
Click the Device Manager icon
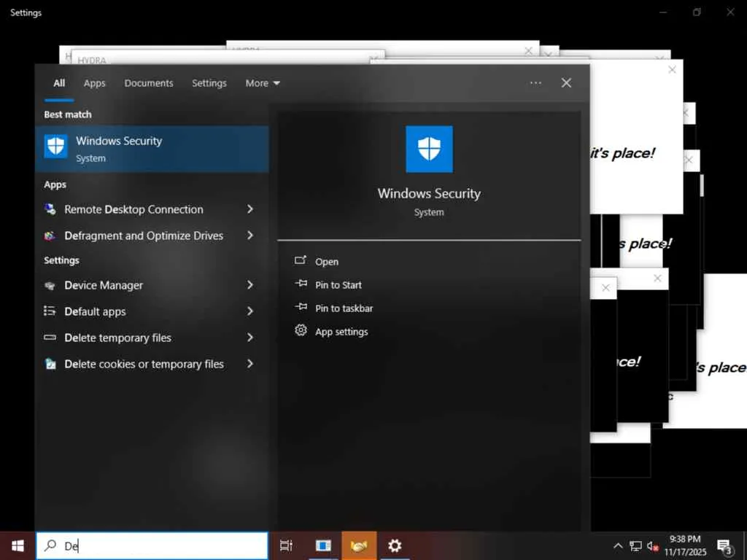click(50, 286)
